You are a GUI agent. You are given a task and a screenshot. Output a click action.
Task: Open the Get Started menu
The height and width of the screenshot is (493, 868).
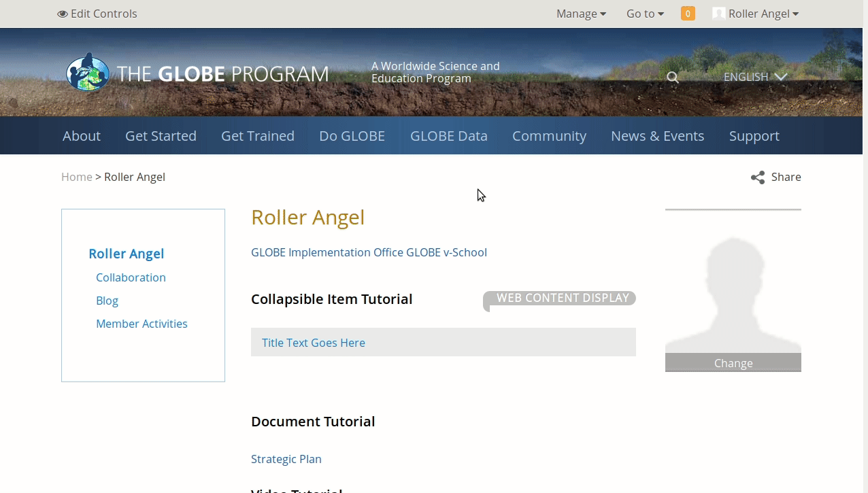(x=161, y=136)
